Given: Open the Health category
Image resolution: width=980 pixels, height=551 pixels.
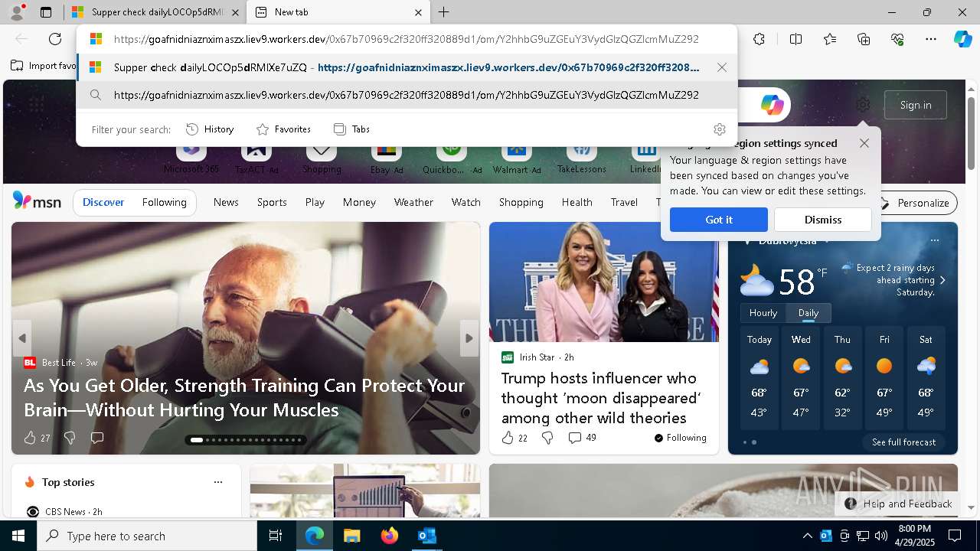Looking at the screenshot, I should (x=577, y=202).
